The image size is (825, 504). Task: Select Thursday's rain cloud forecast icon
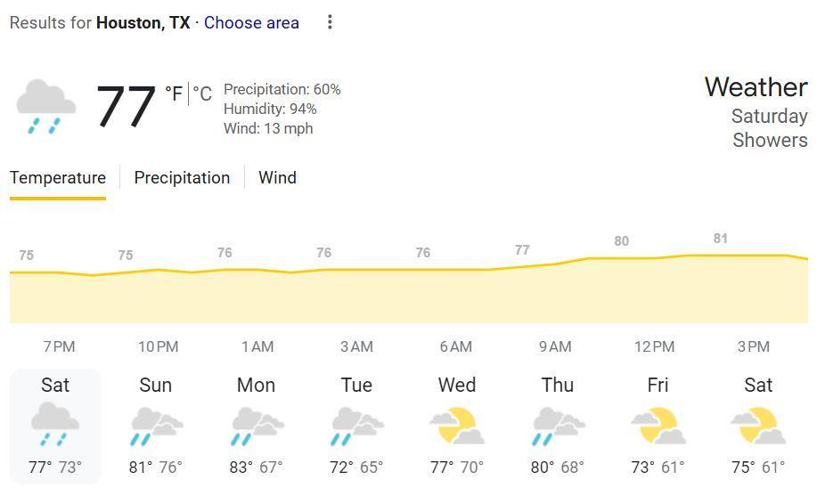click(x=558, y=427)
